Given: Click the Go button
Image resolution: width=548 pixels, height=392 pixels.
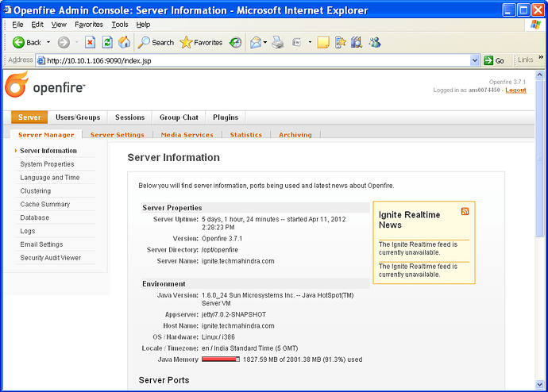Looking at the screenshot, I should [494, 60].
